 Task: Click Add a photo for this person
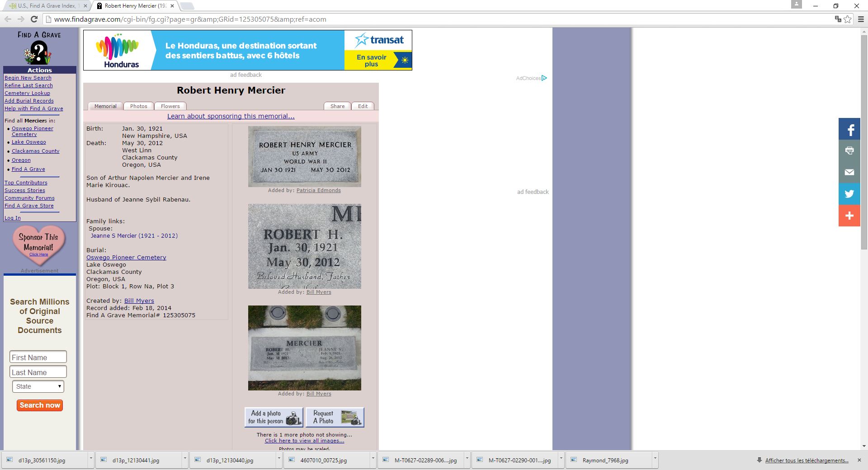click(x=274, y=417)
